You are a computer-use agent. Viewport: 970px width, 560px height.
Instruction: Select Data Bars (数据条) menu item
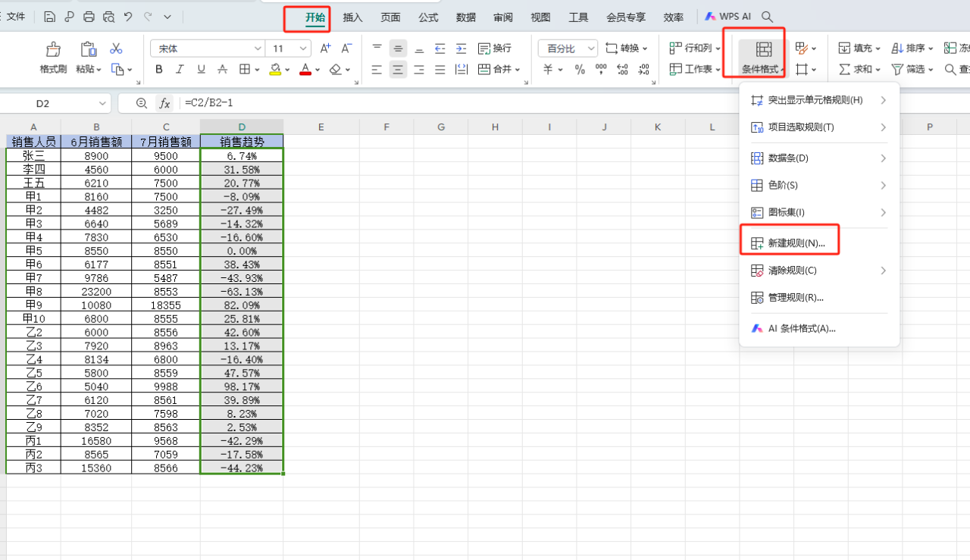click(x=819, y=158)
